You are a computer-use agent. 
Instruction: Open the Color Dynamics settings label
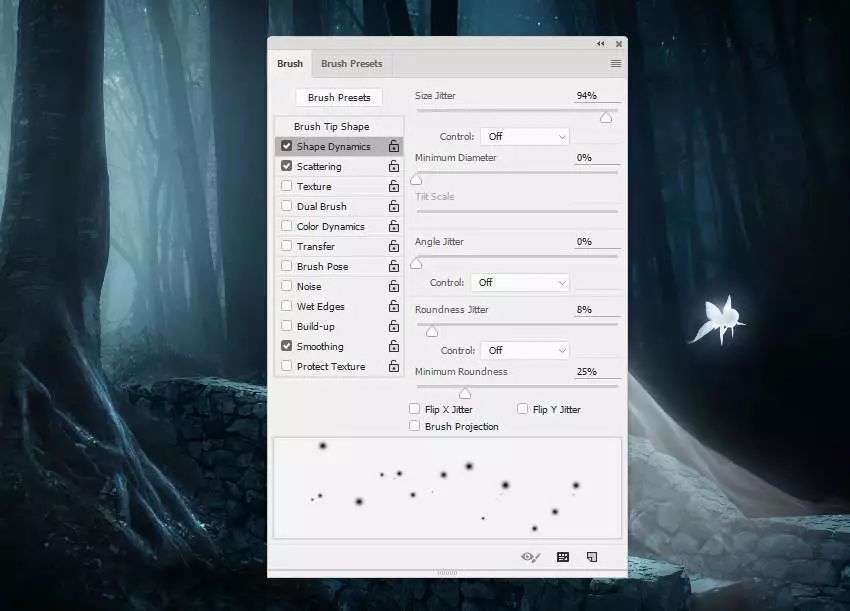pyautogui.click(x=331, y=227)
